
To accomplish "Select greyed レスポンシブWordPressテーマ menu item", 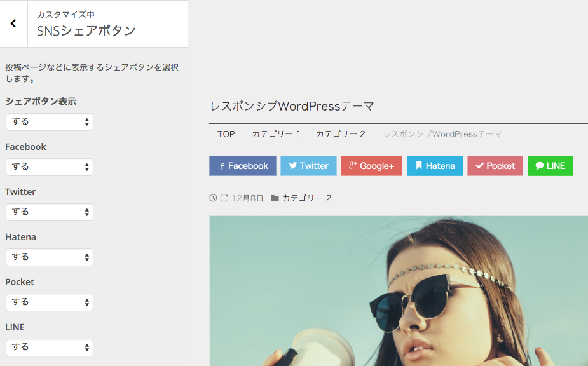I will [442, 134].
